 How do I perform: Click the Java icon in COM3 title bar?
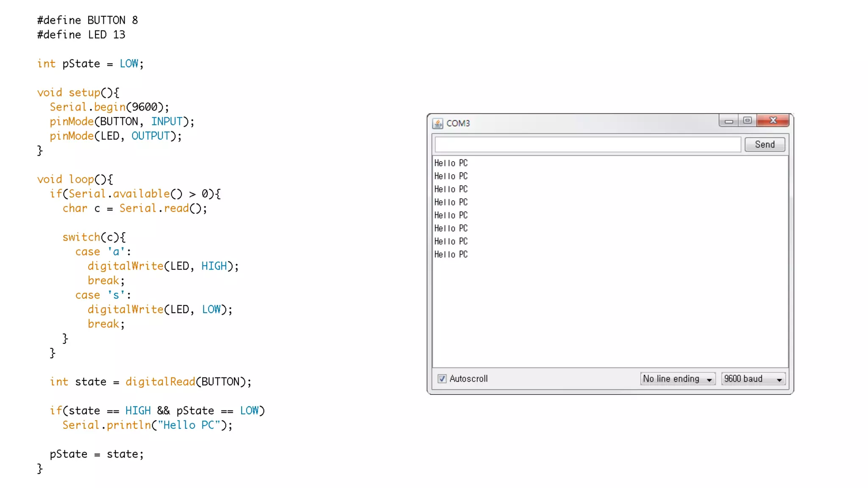(437, 123)
